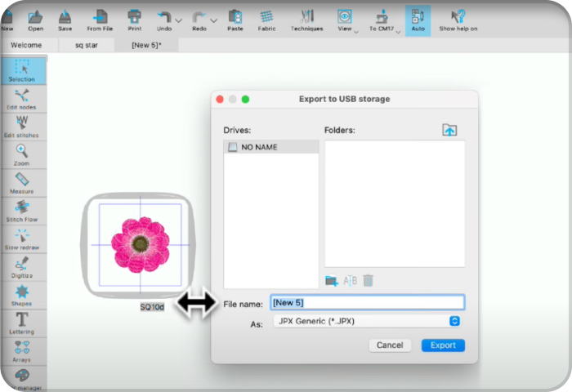Click the Shapes tool icon
The height and width of the screenshot is (392, 572).
point(22,295)
